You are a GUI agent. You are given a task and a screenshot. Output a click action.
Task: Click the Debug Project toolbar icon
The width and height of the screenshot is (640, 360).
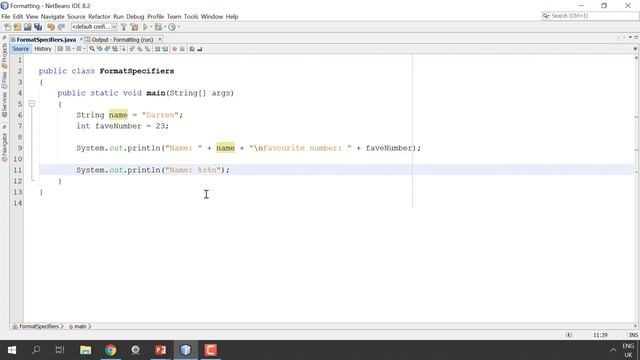[158, 27]
